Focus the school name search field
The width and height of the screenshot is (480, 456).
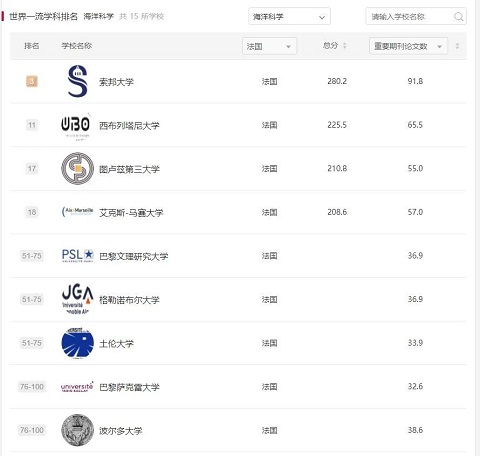pos(411,16)
